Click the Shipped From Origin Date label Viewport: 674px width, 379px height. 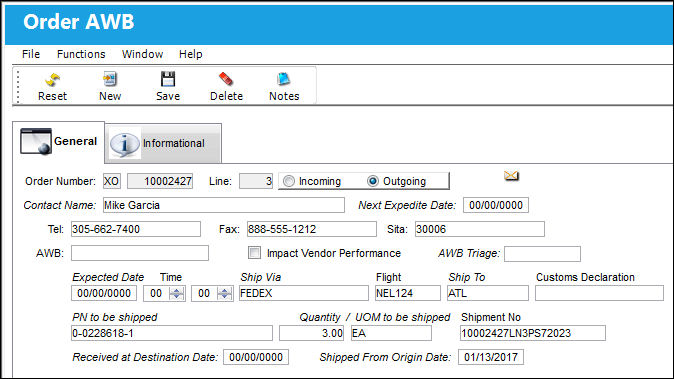(x=385, y=357)
